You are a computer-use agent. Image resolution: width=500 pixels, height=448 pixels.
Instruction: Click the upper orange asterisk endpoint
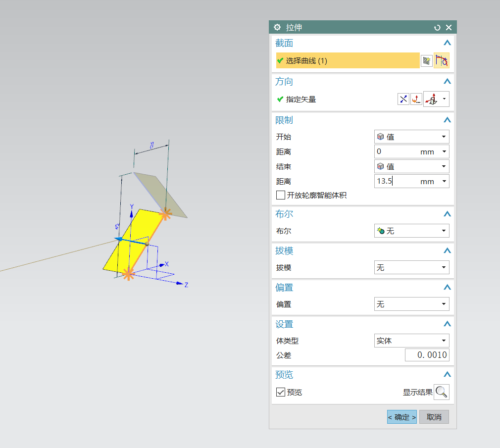165,214
